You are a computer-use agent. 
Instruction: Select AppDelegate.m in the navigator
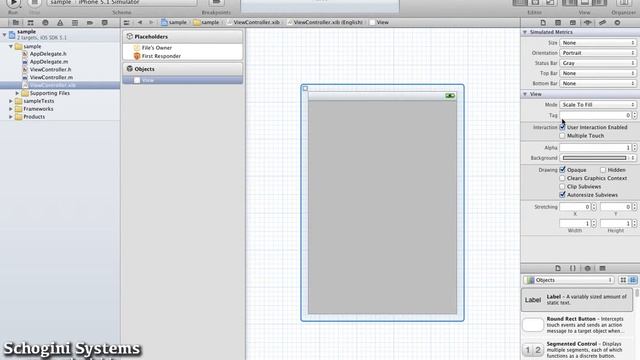(49, 62)
